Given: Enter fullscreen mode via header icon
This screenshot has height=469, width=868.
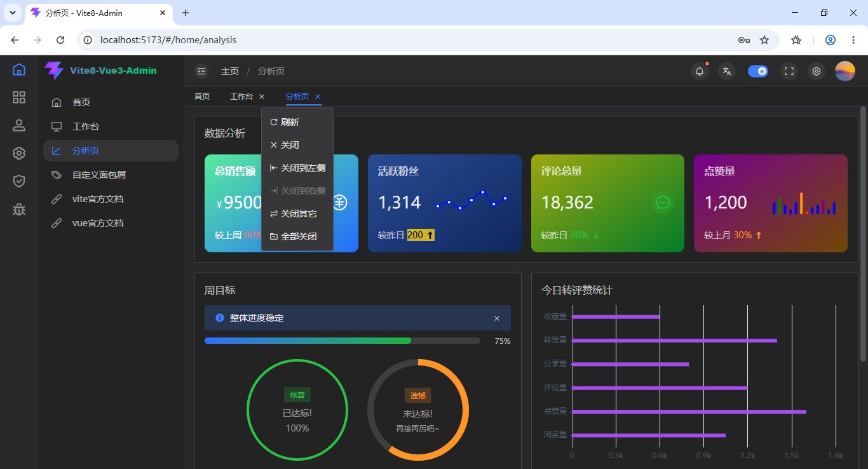Looking at the screenshot, I should click(789, 71).
